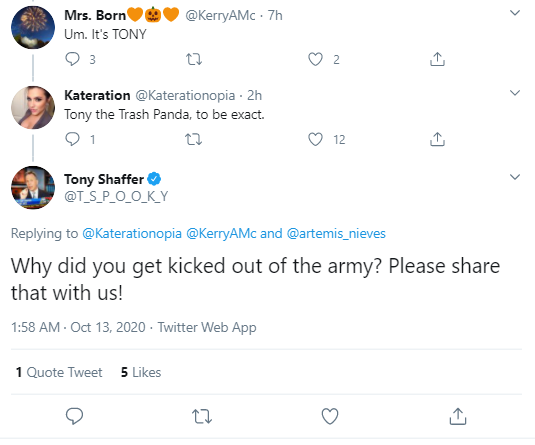This screenshot has width=535, height=445.
Task: Open the @artemis_nieves mention link
Action: coord(336,234)
